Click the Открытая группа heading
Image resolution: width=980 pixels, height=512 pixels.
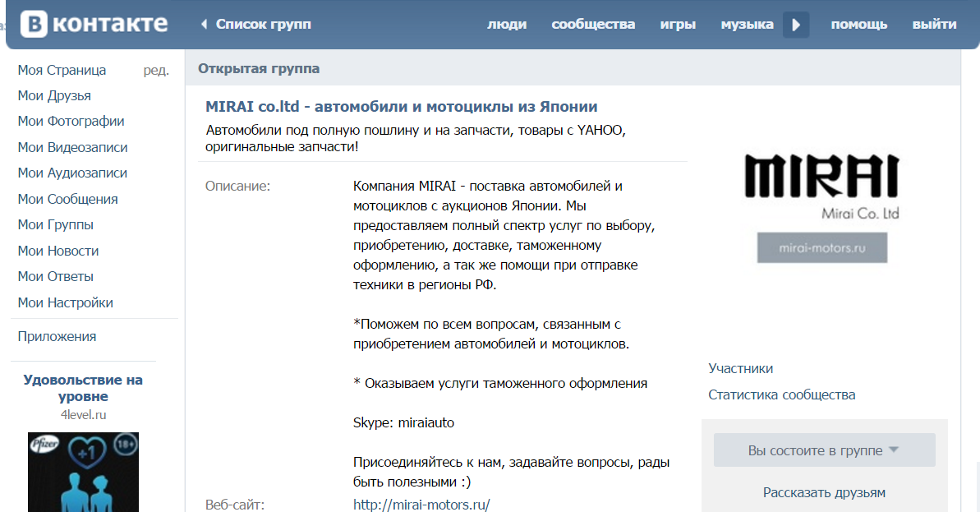coord(259,69)
